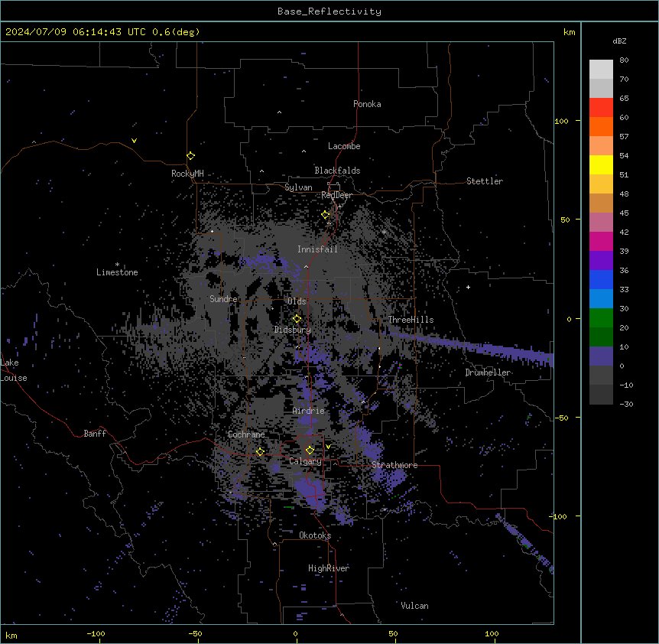Click the Cochrane label
The height and width of the screenshot is (644, 659).
tap(246, 434)
